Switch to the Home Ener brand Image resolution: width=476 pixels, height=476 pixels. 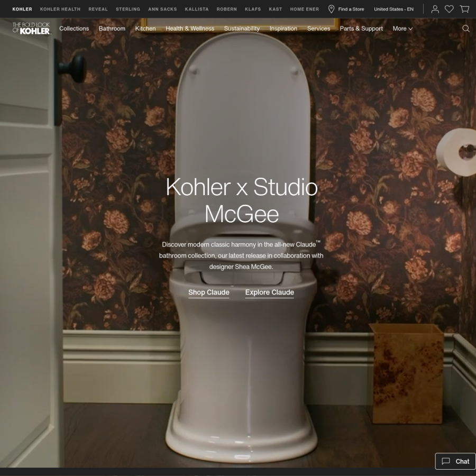tap(305, 9)
